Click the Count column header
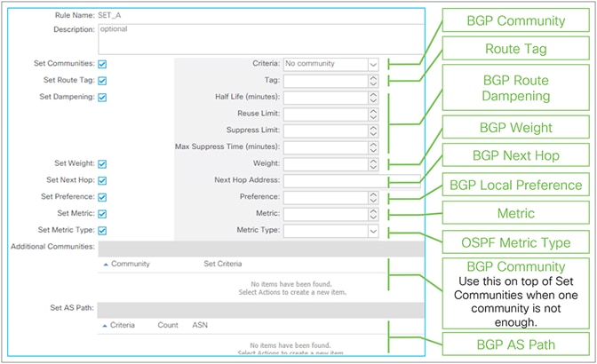Viewport: 597px width, 364px height. click(x=168, y=326)
